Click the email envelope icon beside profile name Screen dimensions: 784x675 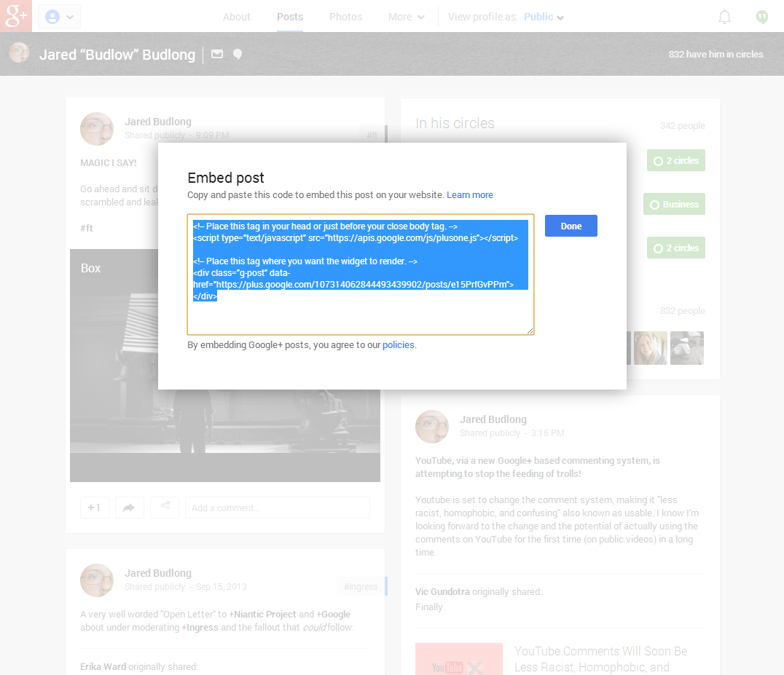click(x=217, y=54)
